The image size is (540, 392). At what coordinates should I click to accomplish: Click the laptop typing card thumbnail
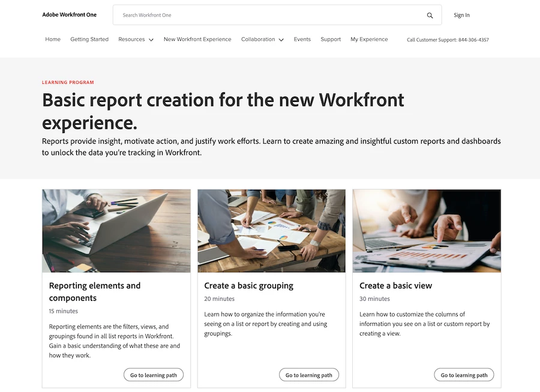(116, 231)
